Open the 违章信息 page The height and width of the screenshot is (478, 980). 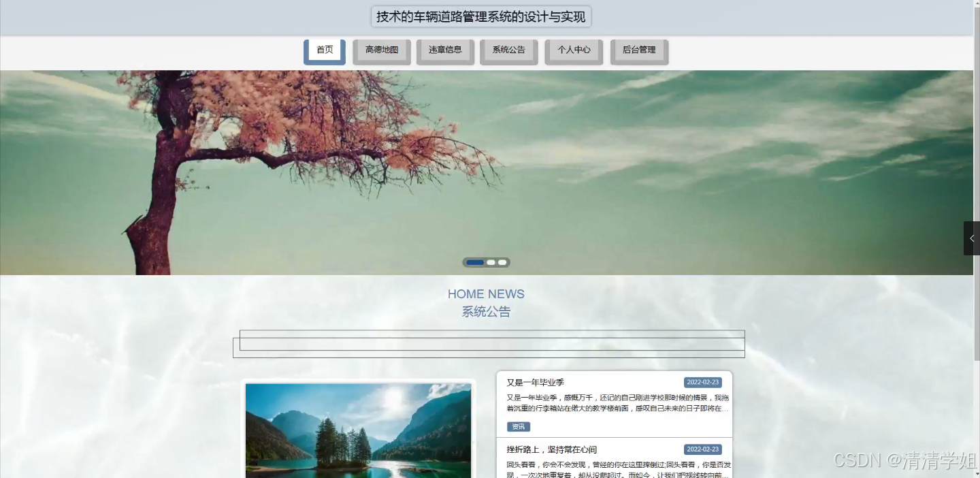click(445, 48)
